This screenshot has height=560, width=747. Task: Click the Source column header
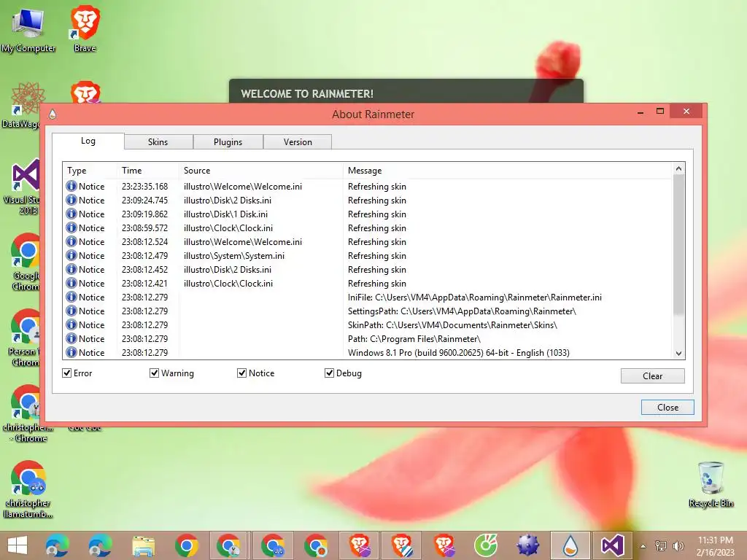pos(261,171)
